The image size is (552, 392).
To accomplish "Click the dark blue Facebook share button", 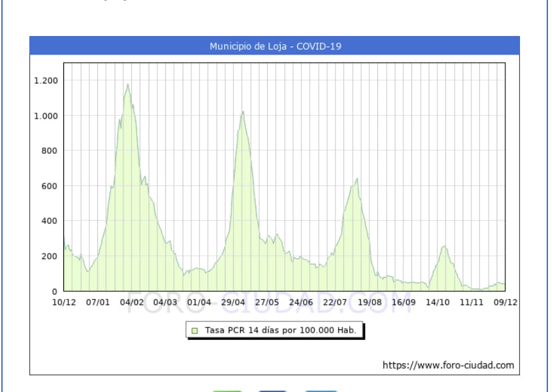I will (273, 390).
